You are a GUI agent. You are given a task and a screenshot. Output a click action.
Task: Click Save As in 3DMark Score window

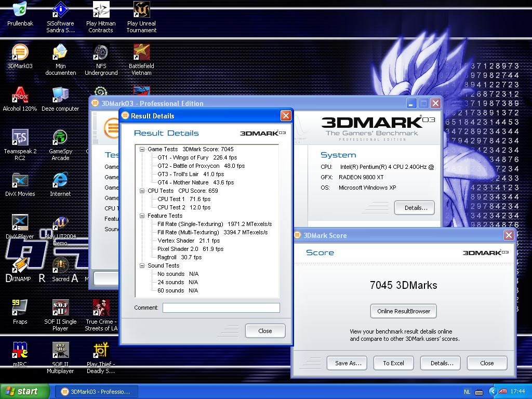tap(347, 363)
